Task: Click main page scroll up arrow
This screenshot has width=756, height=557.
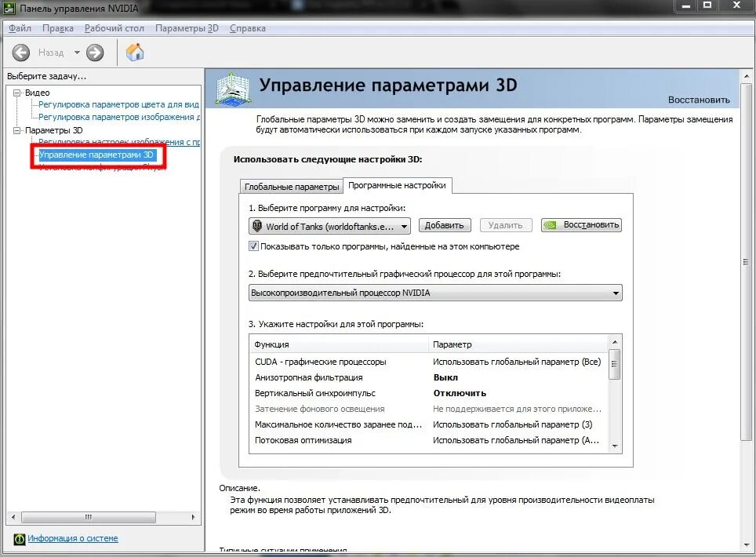Action: pyautogui.click(x=747, y=76)
